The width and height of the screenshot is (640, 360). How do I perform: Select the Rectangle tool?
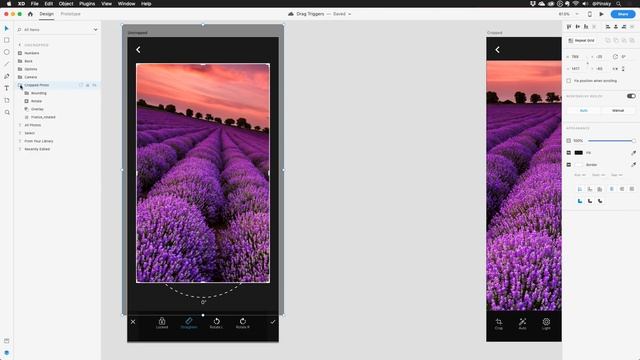tap(7, 40)
